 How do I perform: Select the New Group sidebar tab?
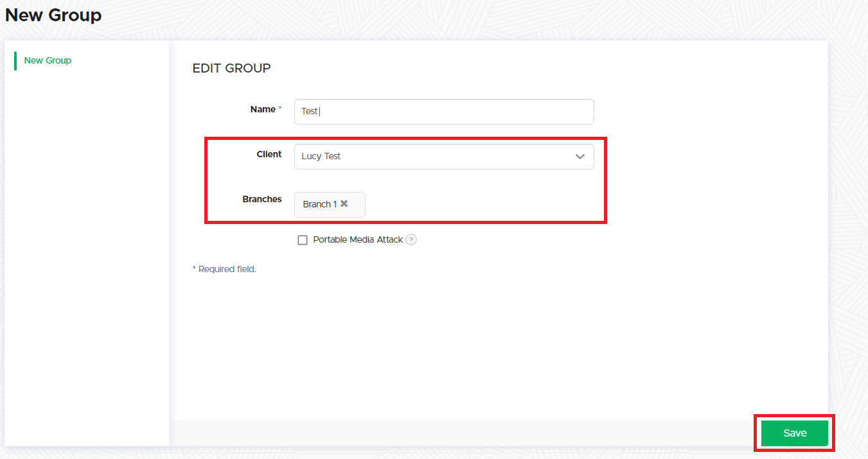48,60
